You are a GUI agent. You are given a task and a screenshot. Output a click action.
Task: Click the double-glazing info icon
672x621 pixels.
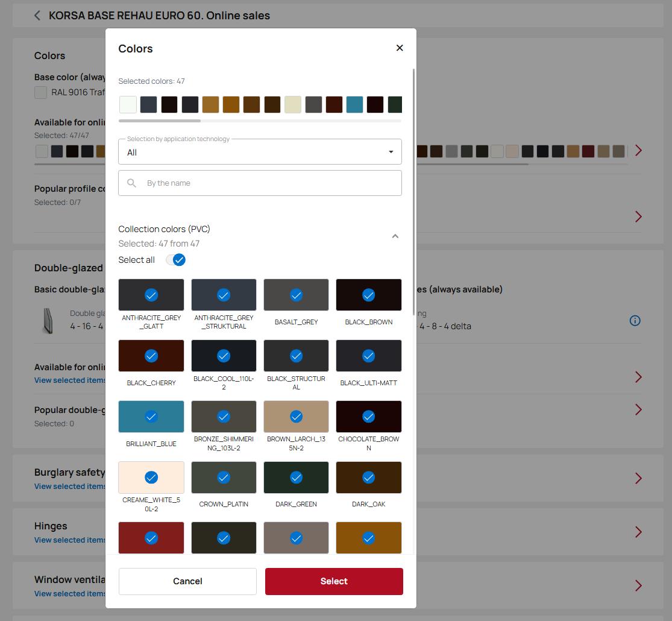point(635,321)
